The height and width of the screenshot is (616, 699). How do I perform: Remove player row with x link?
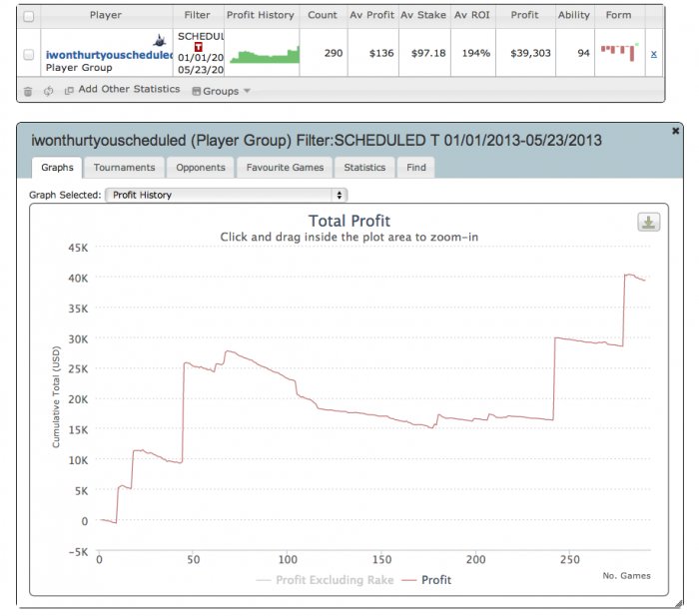point(653,54)
